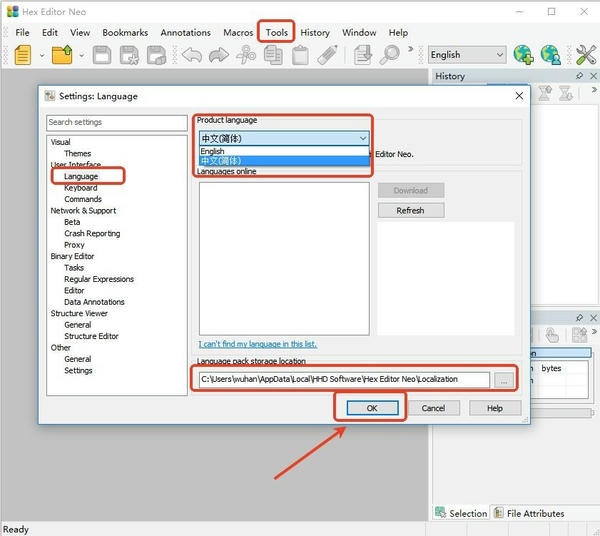
Task: Click the Download language button
Action: (x=411, y=190)
